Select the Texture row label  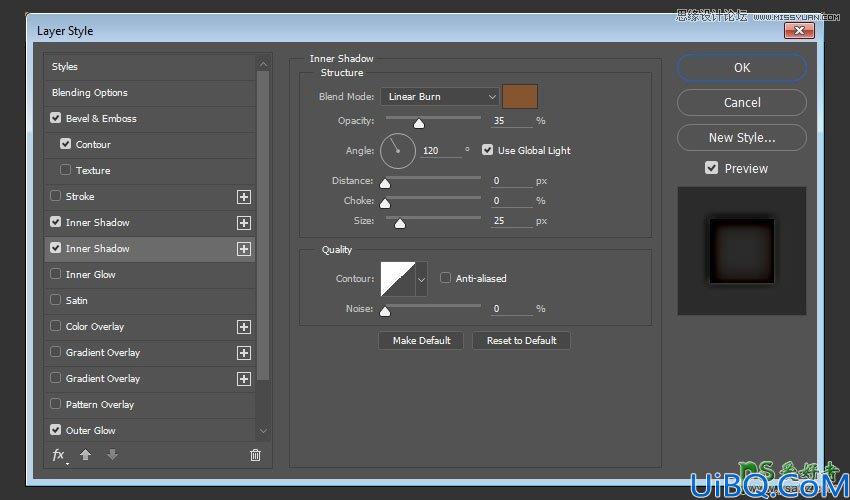[93, 170]
